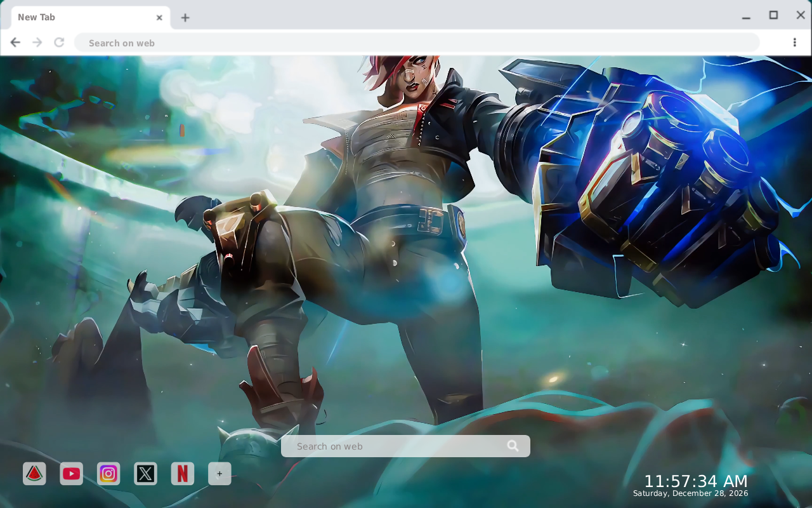Open the YouTube shortcut

tap(72, 474)
